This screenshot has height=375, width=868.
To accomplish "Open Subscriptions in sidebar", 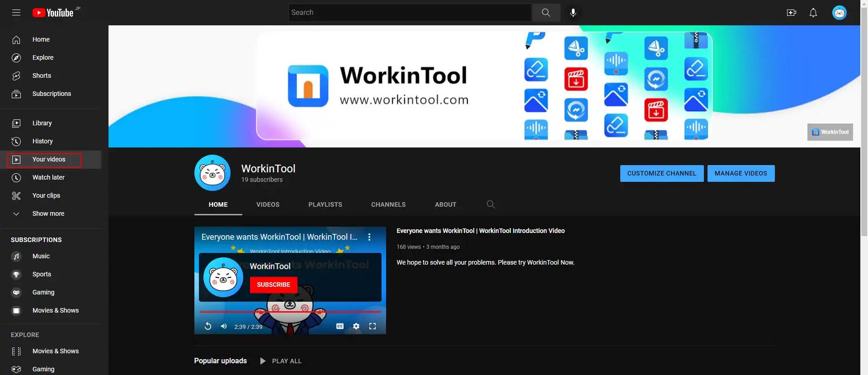I will coord(51,94).
